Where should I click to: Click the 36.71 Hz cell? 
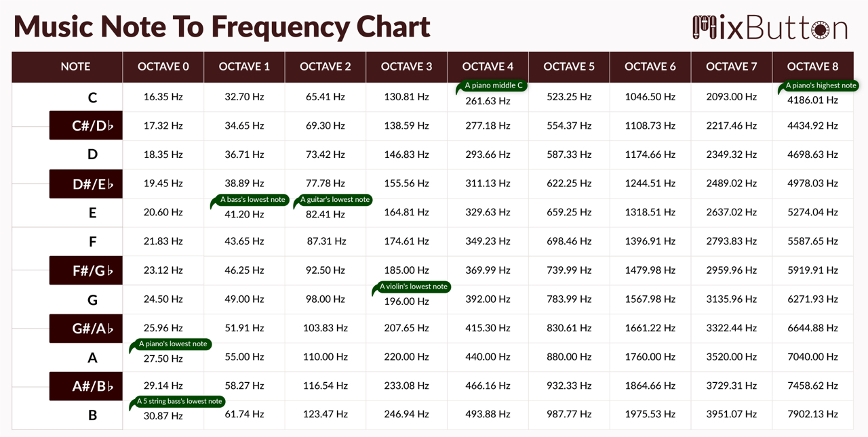(x=244, y=154)
